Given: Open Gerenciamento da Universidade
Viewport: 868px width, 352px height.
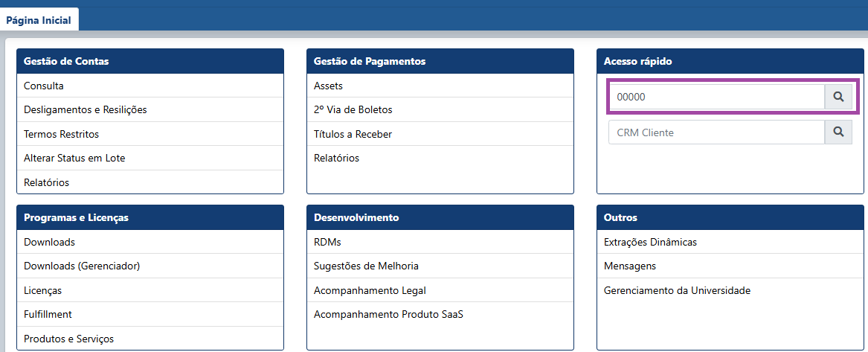Looking at the screenshot, I should 677,290.
